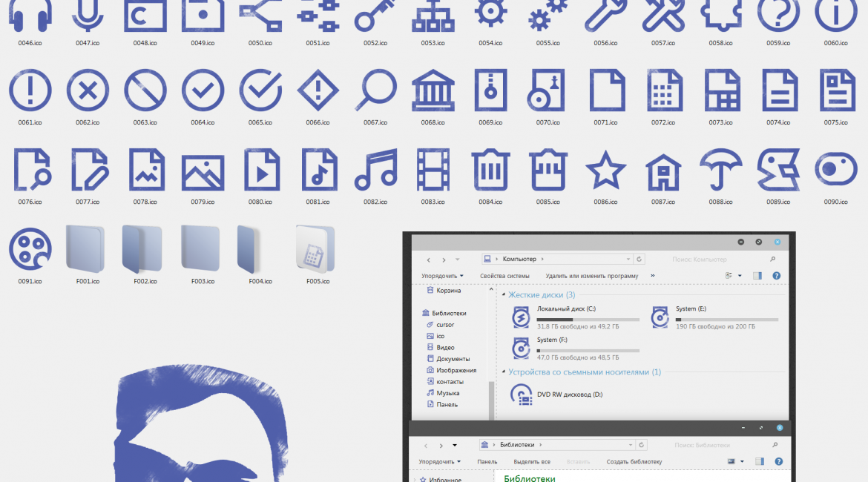The image size is (868, 482).
Task: Pick the video file icon 0080.ico
Action: pos(262,170)
